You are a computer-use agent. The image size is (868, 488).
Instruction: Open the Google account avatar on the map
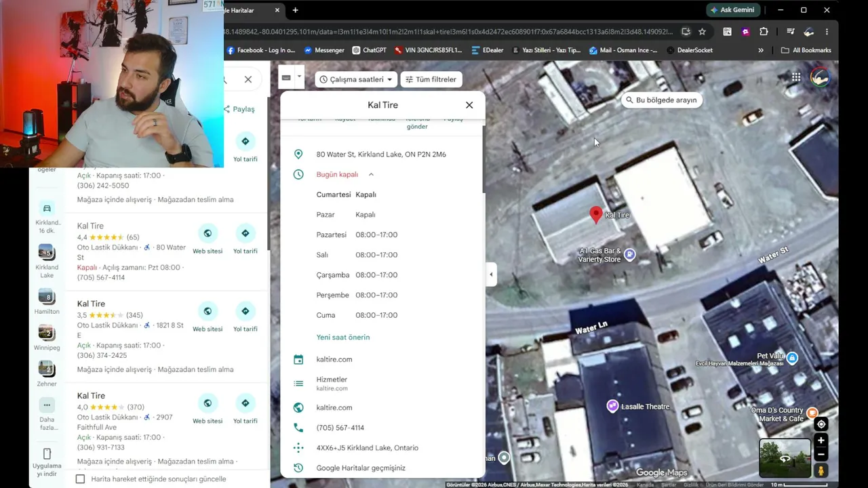(820, 77)
